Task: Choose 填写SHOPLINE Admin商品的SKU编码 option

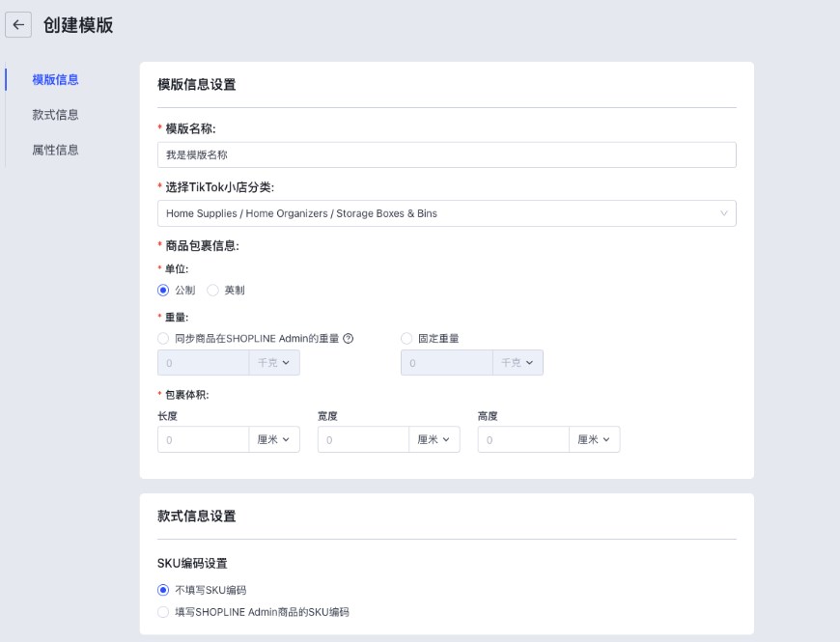Action: click(x=163, y=612)
